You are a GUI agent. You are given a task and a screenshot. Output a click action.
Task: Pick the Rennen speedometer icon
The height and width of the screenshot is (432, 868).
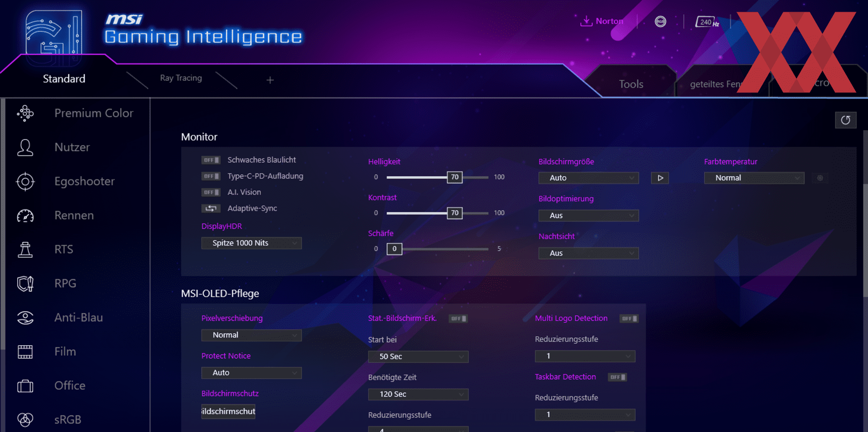pos(25,216)
